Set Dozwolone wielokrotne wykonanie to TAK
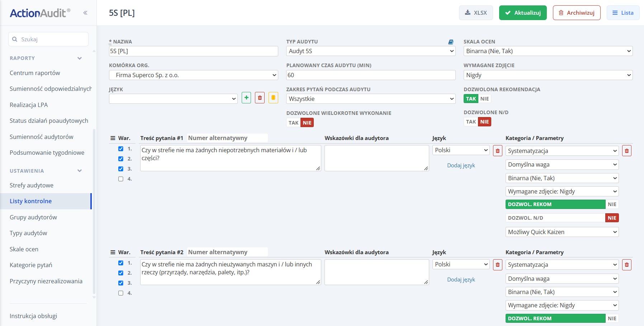Image resolution: width=644 pixels, height=326 pixels. [294, 123]
